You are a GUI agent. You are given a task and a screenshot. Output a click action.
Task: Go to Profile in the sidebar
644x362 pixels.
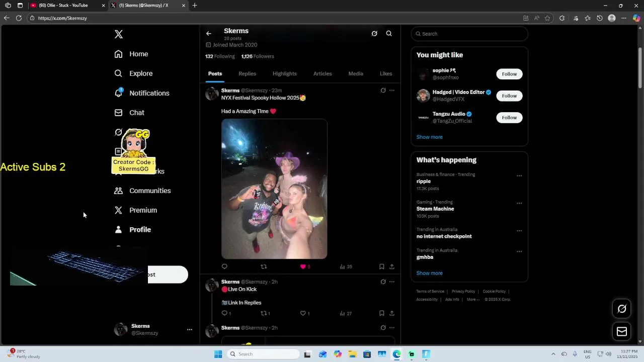133,230
